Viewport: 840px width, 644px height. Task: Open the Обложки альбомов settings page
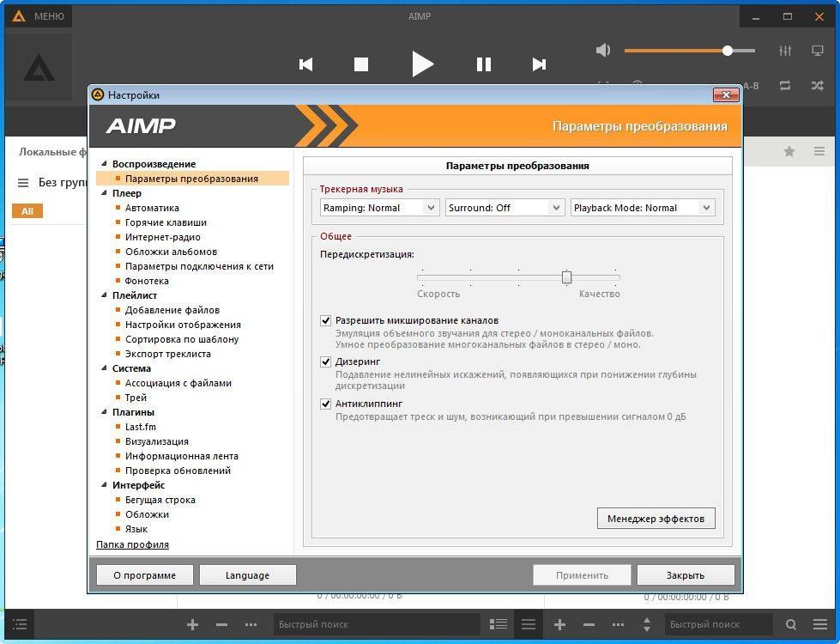(171, 252)
